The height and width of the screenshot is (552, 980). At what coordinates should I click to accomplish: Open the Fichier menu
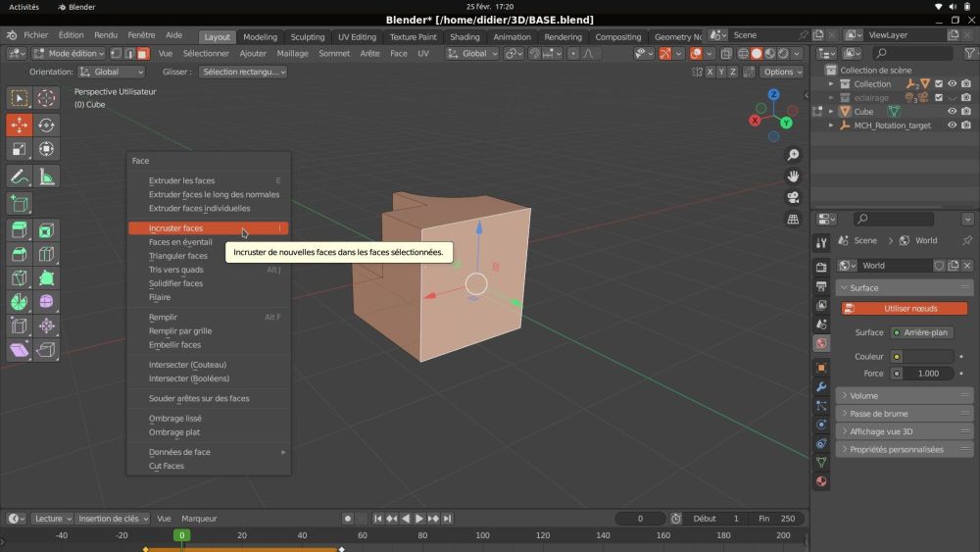pos(35,35)
